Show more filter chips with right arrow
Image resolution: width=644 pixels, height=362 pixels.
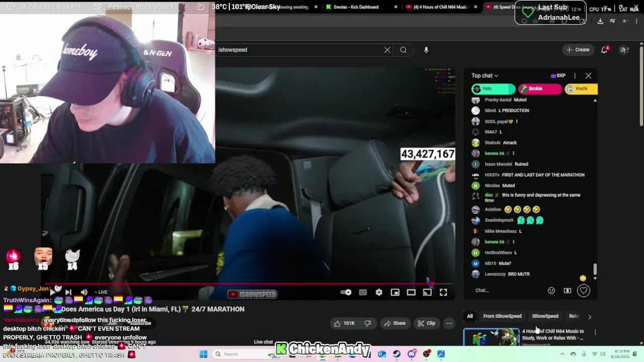click(590, 317)
